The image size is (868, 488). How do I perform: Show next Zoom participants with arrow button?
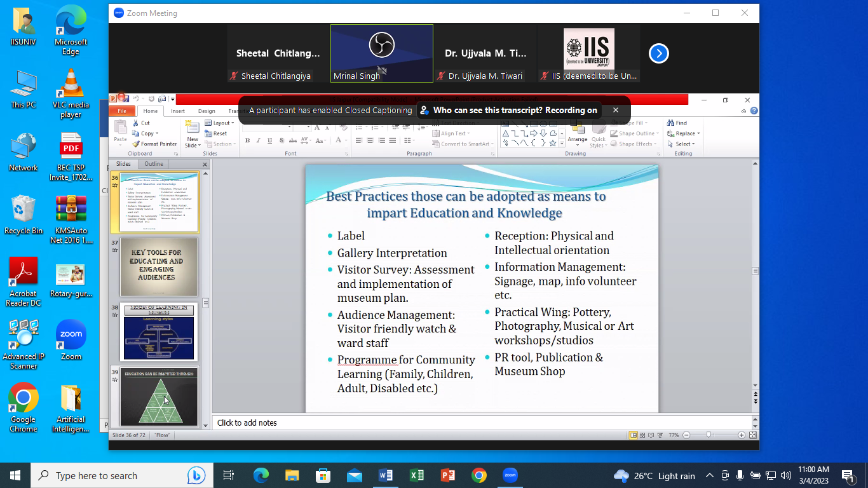click(x=659, y=53)
